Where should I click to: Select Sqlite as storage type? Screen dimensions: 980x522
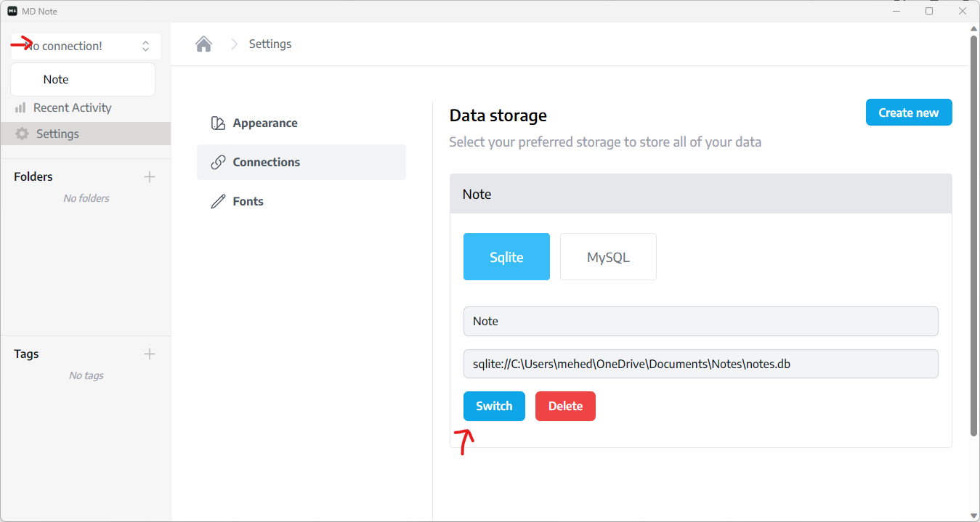pos(506,256)
